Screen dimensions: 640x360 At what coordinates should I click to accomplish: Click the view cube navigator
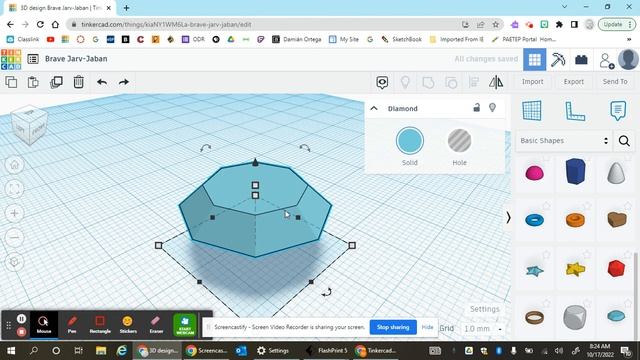(x=29, y=126)
